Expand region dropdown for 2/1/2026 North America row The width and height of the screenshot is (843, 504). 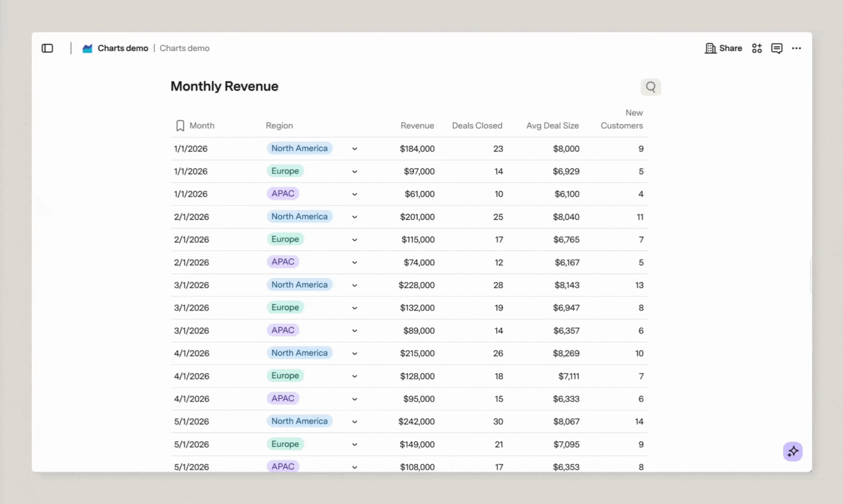(x=355, y=217)
